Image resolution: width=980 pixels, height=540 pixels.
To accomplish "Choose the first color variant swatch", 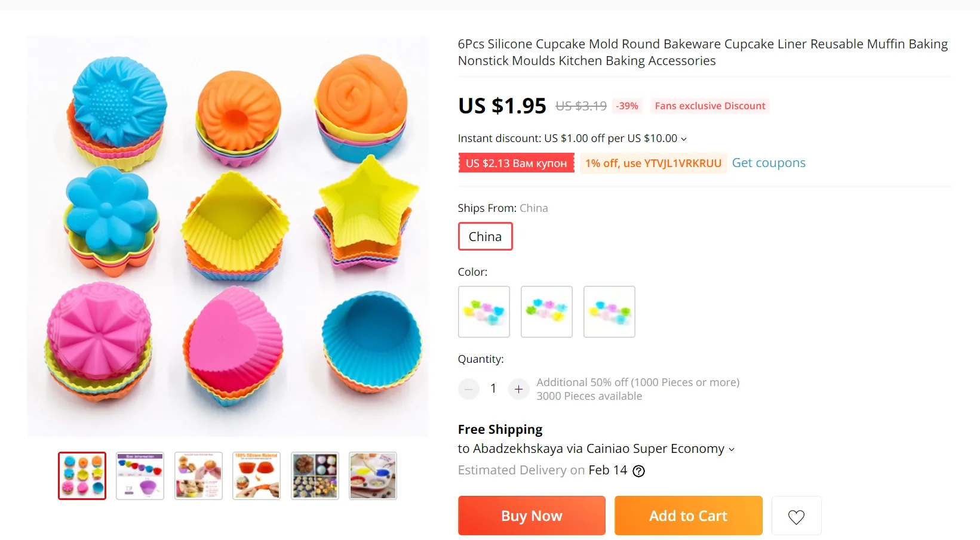I will [484, 311].
